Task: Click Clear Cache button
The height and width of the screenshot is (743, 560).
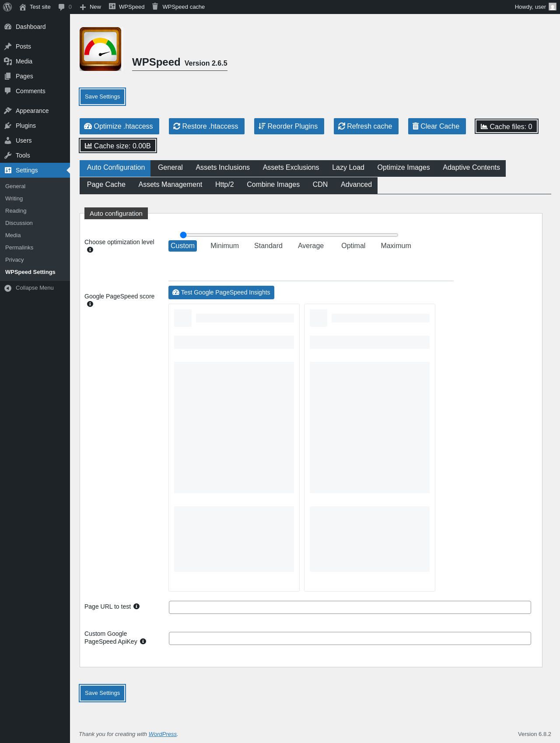Action: (437, 126)
